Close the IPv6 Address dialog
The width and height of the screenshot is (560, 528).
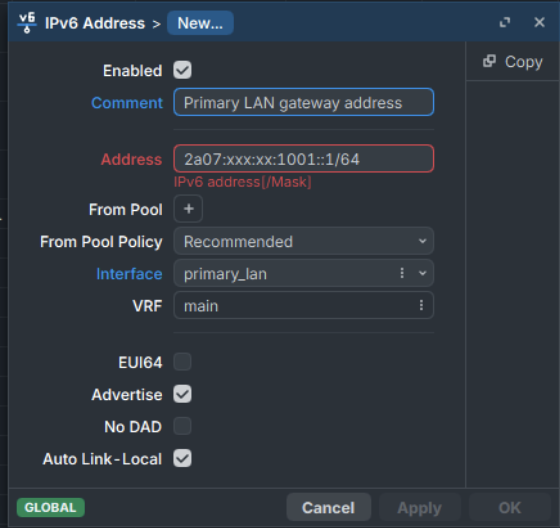539,23
